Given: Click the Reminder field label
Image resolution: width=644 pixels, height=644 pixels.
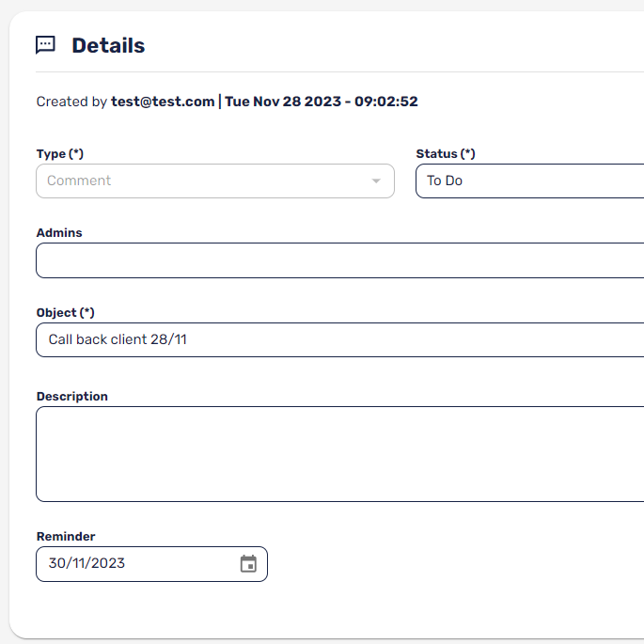Looking at the screenshot, I should [66, 537].
